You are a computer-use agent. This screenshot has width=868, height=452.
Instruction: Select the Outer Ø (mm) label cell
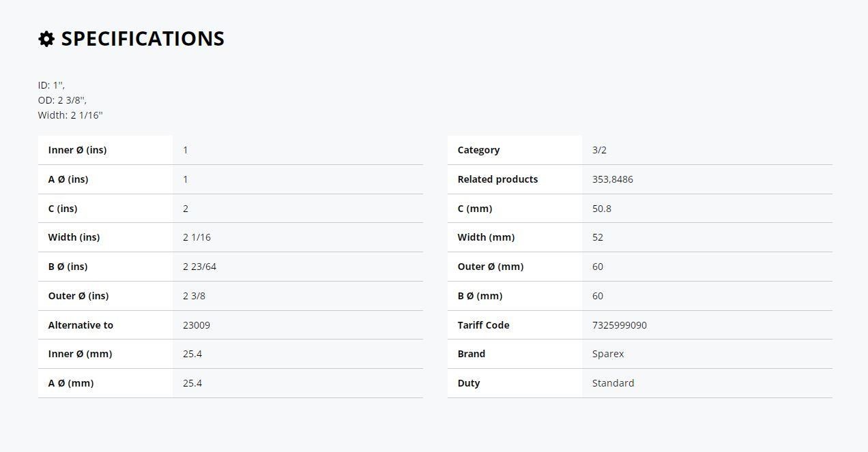coord(515,267)
